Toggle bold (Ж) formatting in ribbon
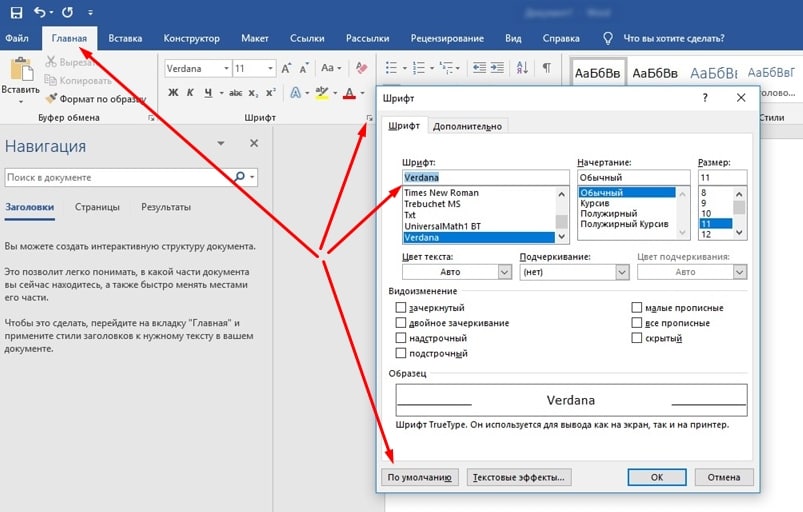This screenshot has height=512, width=803. [173, 93]
